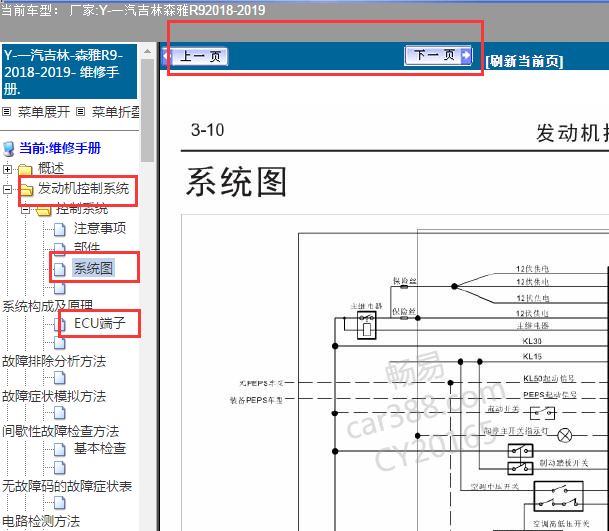Click the 当前:维修手册 root item
Screen dimensions: 609x531
tap(60, 148)
